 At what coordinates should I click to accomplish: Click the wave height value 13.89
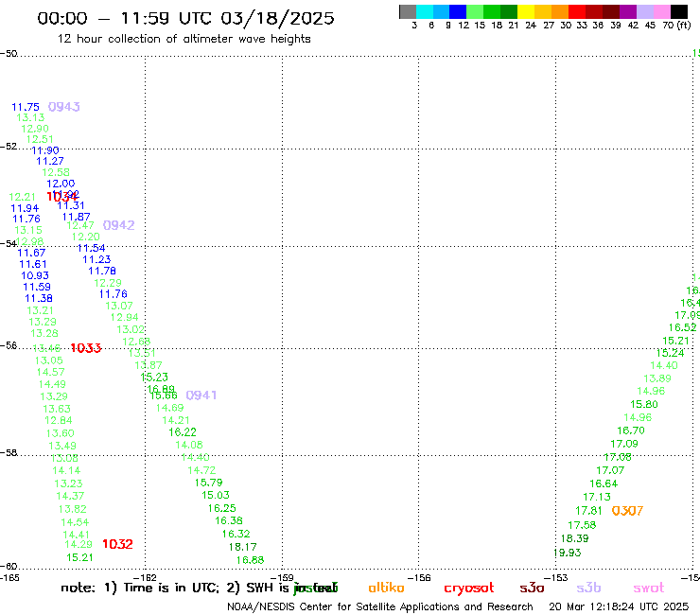click(x=657, y=378)
